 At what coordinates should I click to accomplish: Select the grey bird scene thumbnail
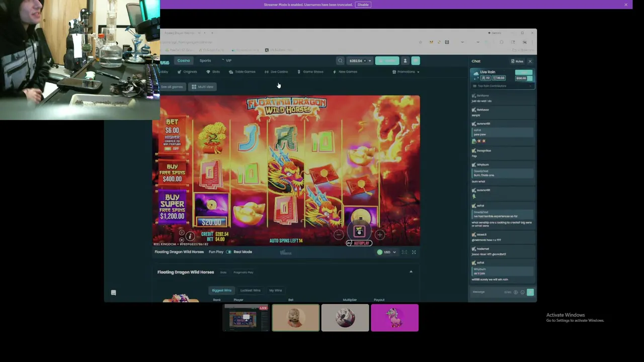tap(345, 318)
